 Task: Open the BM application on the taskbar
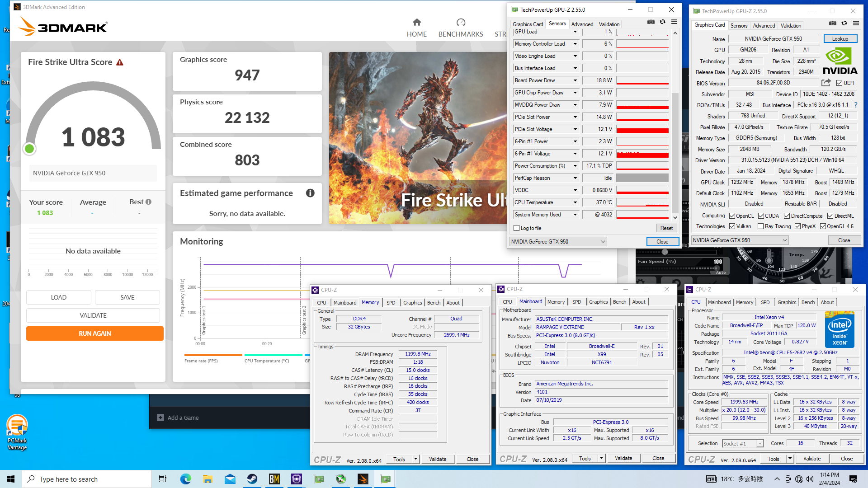(274, 479)
